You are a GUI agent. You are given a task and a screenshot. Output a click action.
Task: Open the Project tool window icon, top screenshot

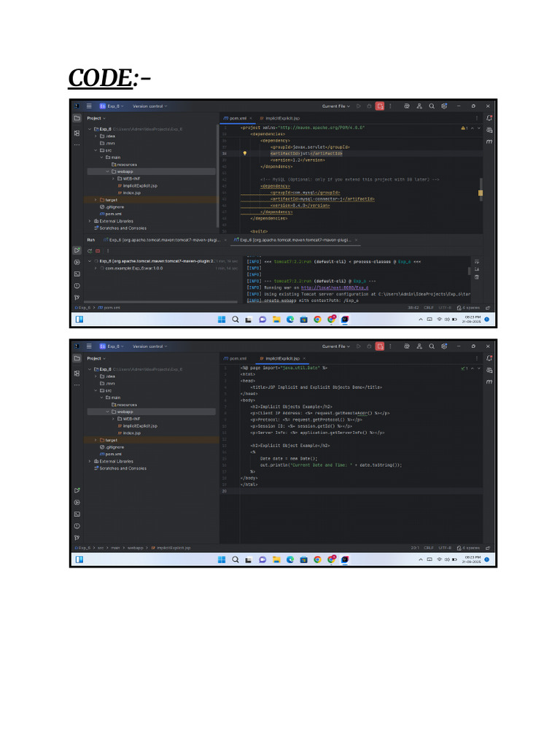coord(77,117)
